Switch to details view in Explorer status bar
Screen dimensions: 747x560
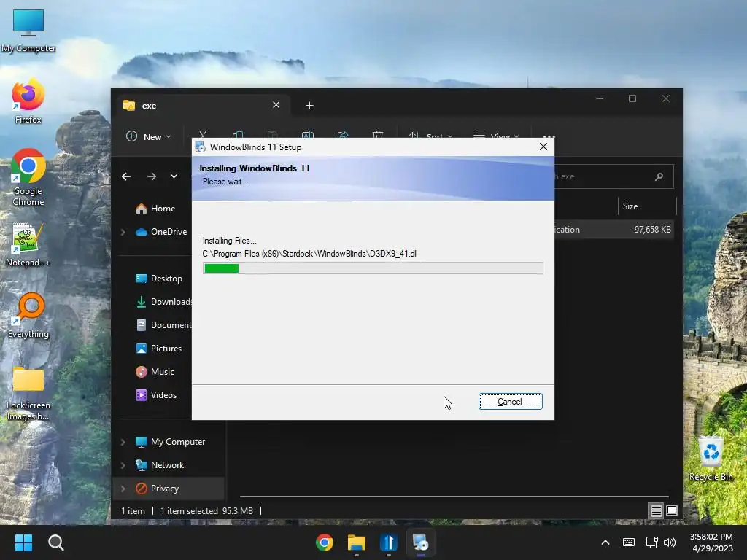click(656, 511)
